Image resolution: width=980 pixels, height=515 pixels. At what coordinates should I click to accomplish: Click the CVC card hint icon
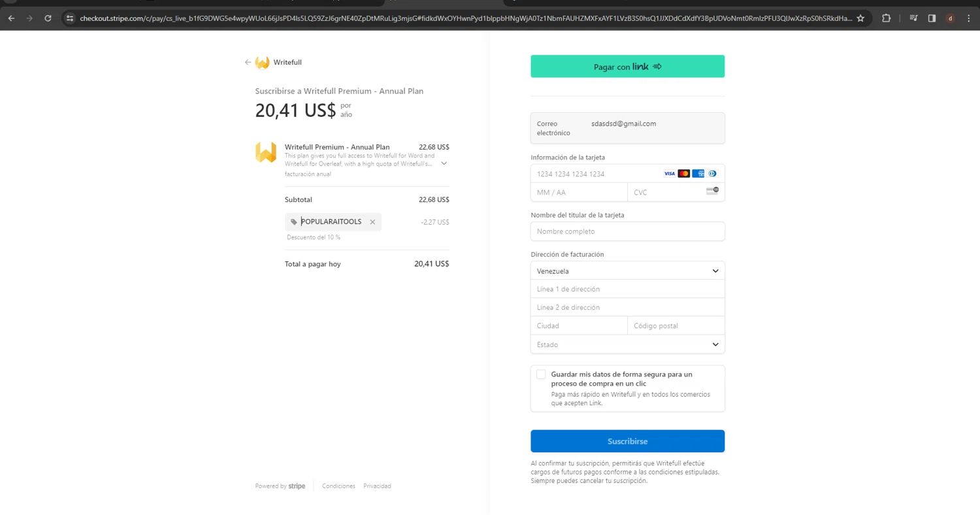tap(712, 191)
